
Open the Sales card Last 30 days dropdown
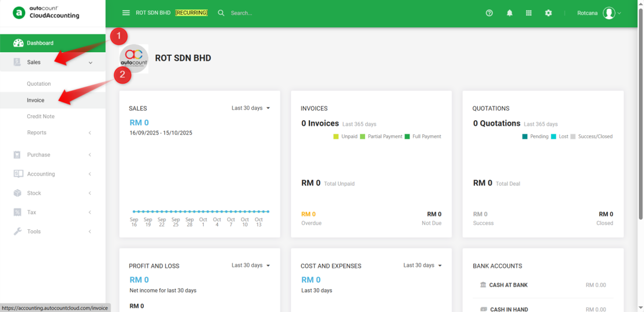pos(251,108)
